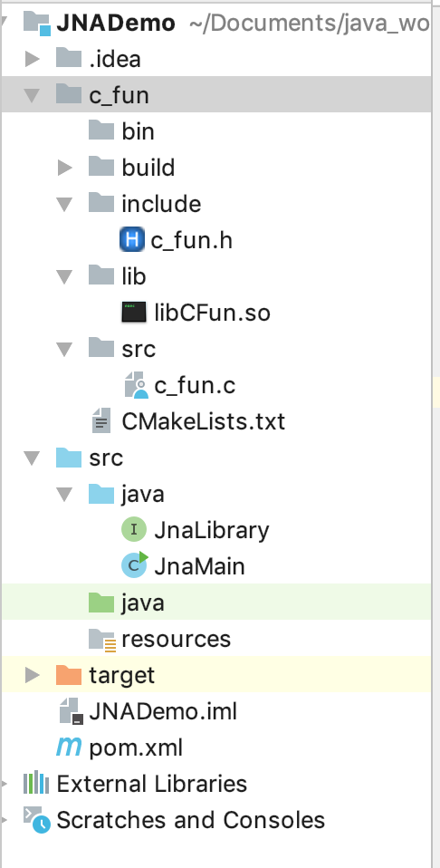Expand the orange target folder arrow
The height and width of the screenshot is (868, 440).
tap(33, 675)
